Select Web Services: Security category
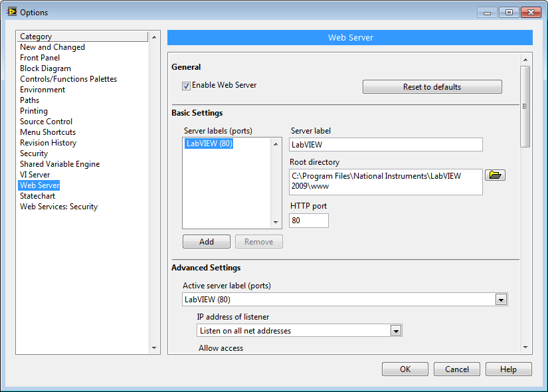This screenshot has width=548, height=392. 58,207
